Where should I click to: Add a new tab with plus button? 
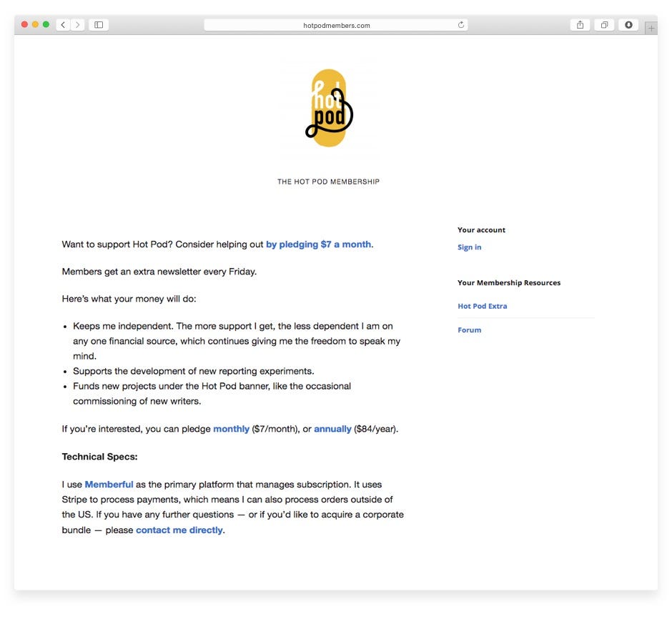(x=651, y=29)
